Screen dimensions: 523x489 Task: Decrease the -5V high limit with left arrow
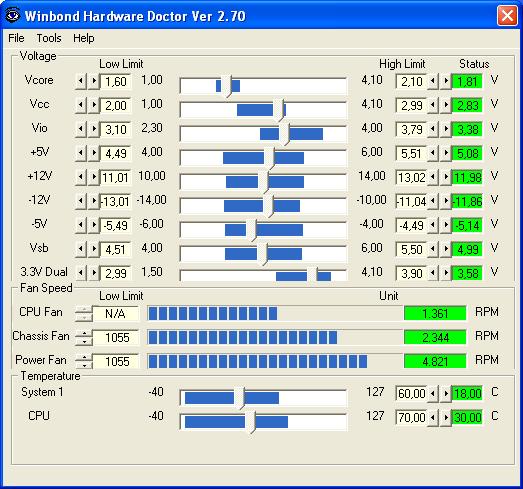tap(433, 225)
